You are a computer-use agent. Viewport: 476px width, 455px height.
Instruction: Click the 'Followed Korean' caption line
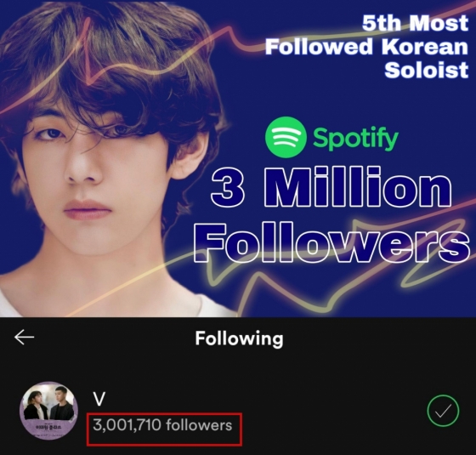coord(366,47)
